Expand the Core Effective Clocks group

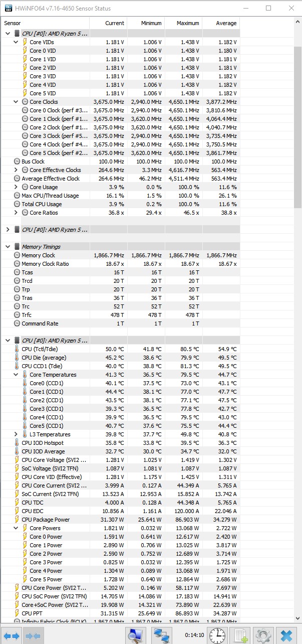pyautogui.click(x=16, y=170)
